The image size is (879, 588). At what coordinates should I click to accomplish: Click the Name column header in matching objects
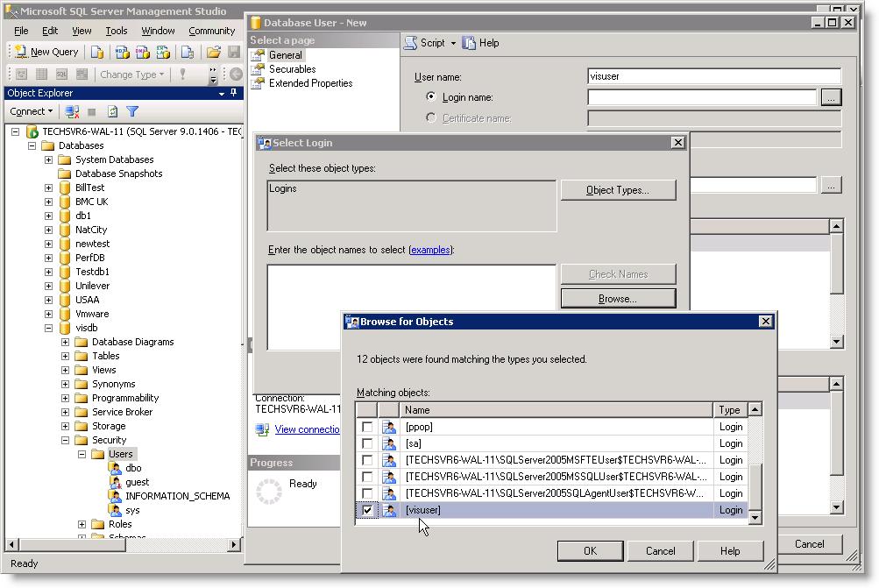(556, 410)
